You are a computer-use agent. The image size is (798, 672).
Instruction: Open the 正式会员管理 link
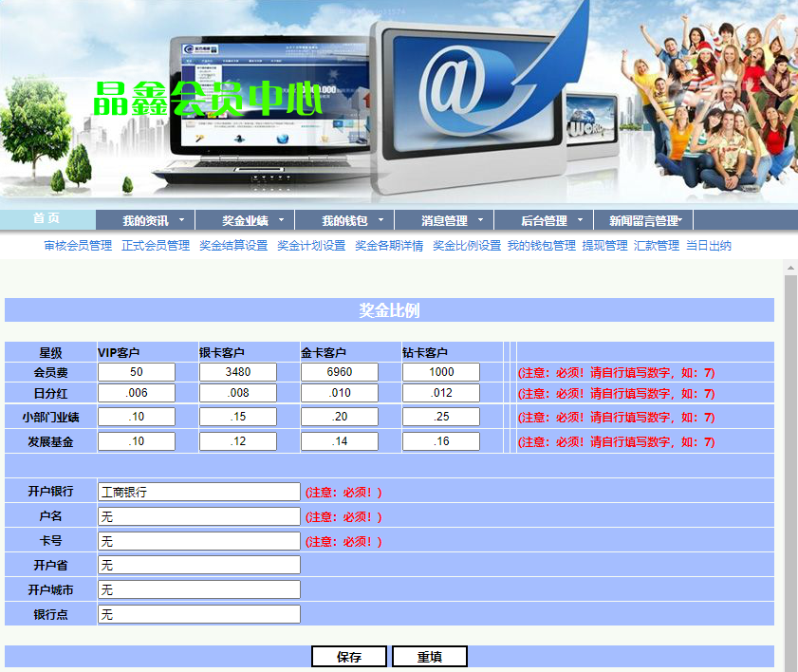point(156,246)
